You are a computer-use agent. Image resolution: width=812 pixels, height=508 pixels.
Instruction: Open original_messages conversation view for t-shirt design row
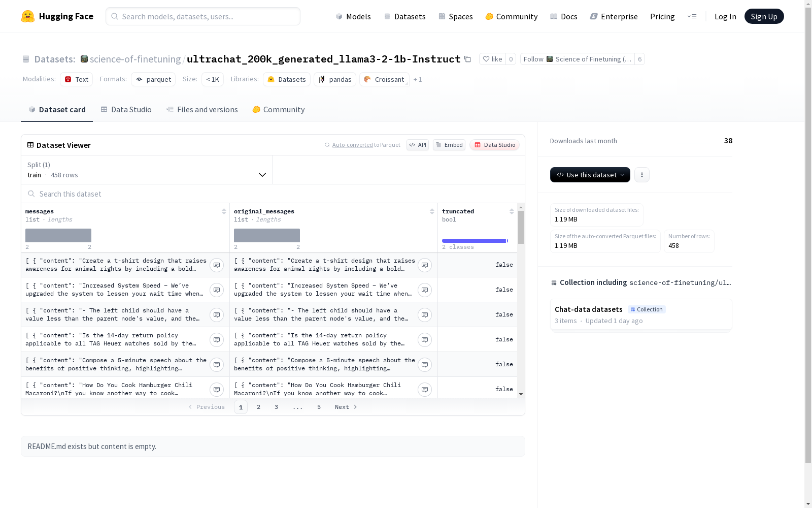(425, 265)
